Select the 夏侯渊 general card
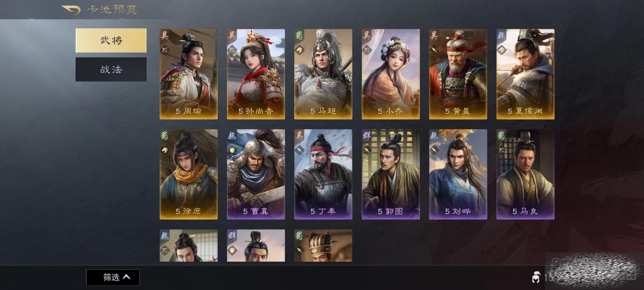The width and height of the screenshot is (644, 290). coord(525,74)
